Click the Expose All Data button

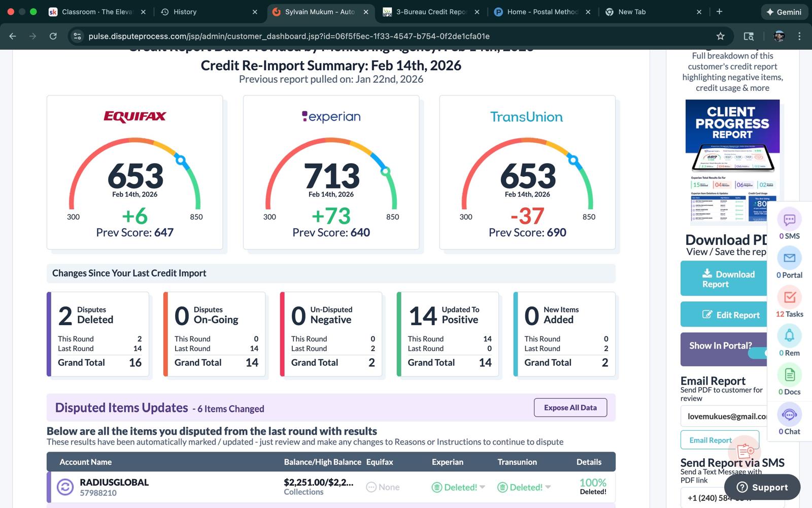[x=570, y=407]
